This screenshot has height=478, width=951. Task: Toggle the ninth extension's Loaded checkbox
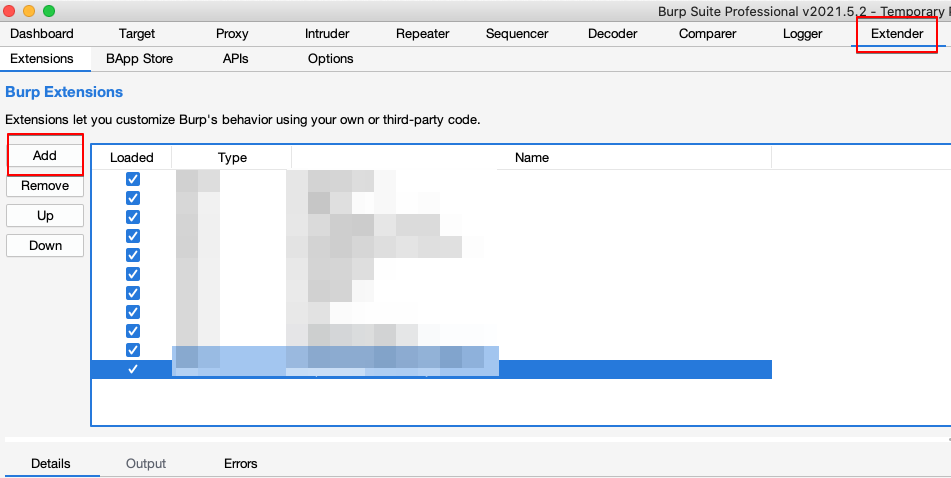pyautogui.click(x=133, y=331)
